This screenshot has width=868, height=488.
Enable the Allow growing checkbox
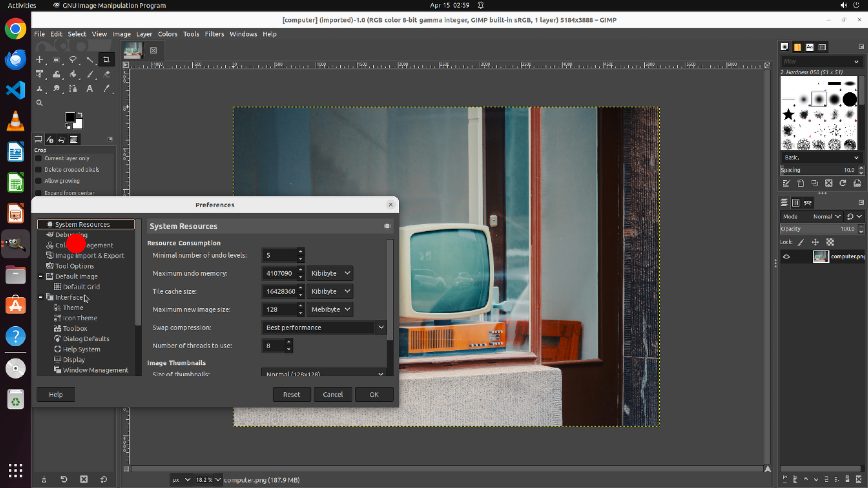[38, 181]
